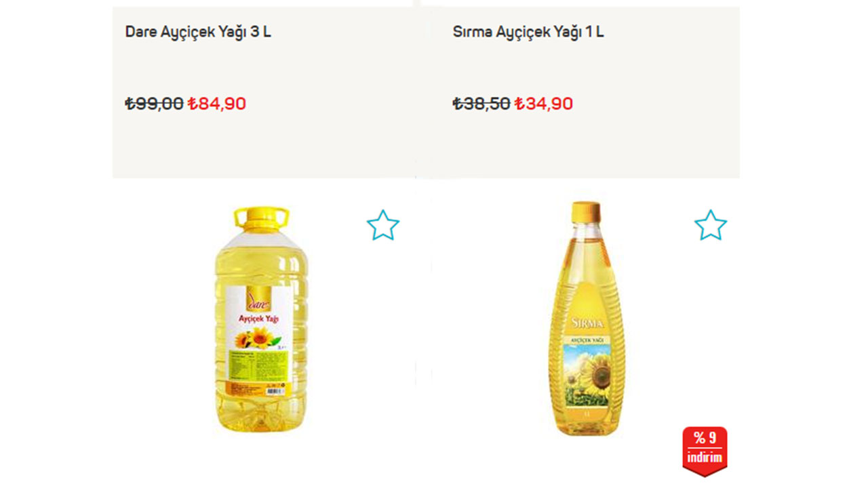Favorite the Dare sunflower oil with star
The width and height of the screenshot is (868, 488).
click(x=383, y=225)
